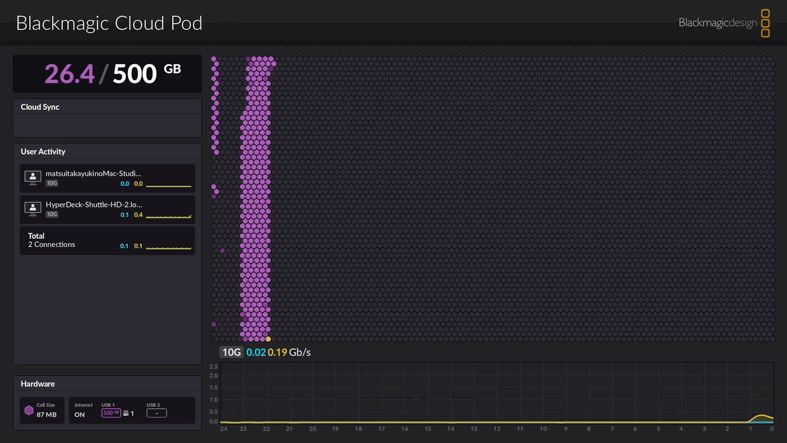The image size is (787, 443).
Task: Click the purple hexagon Cell Size icon
Action: [x=29, y=410]
